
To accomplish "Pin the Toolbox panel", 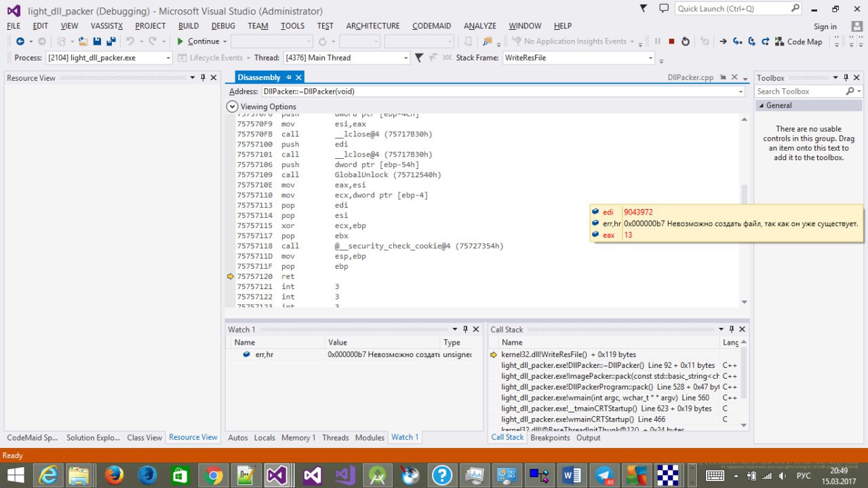I will (846, 78).
